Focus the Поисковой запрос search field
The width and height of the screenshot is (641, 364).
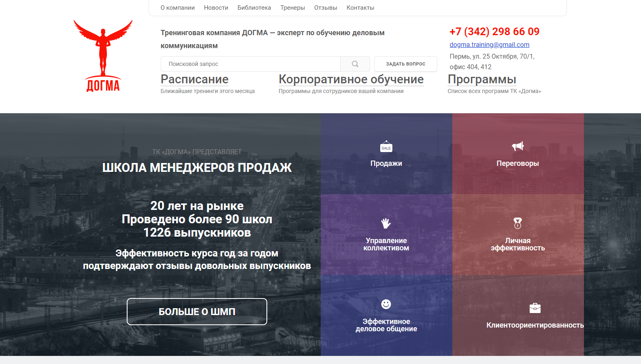click(x=250, y=64)
